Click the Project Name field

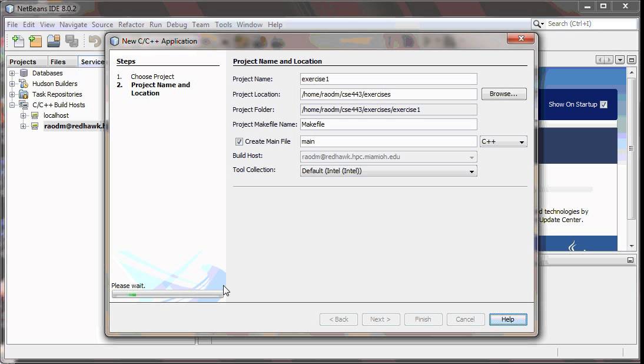pos(389,79)
